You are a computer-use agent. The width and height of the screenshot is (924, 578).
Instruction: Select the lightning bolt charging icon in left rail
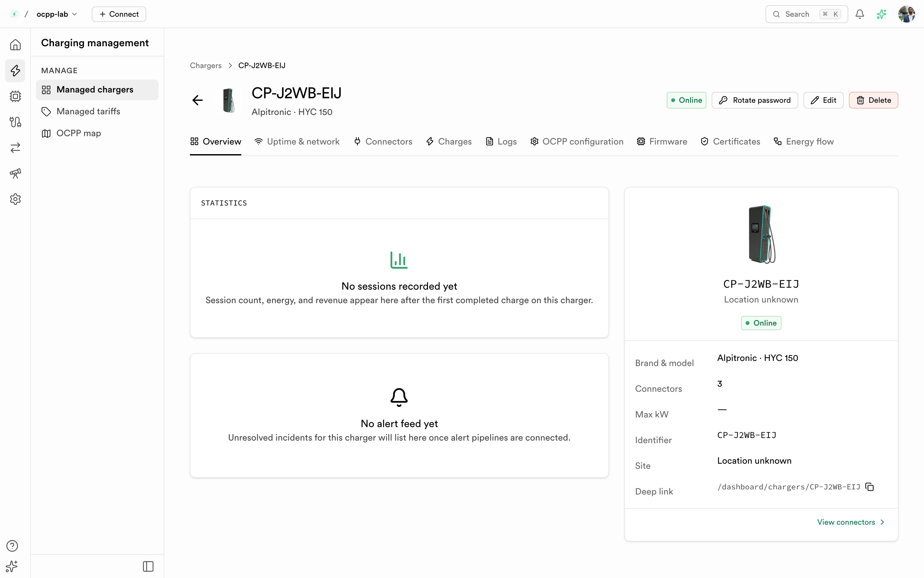point(15,70)
